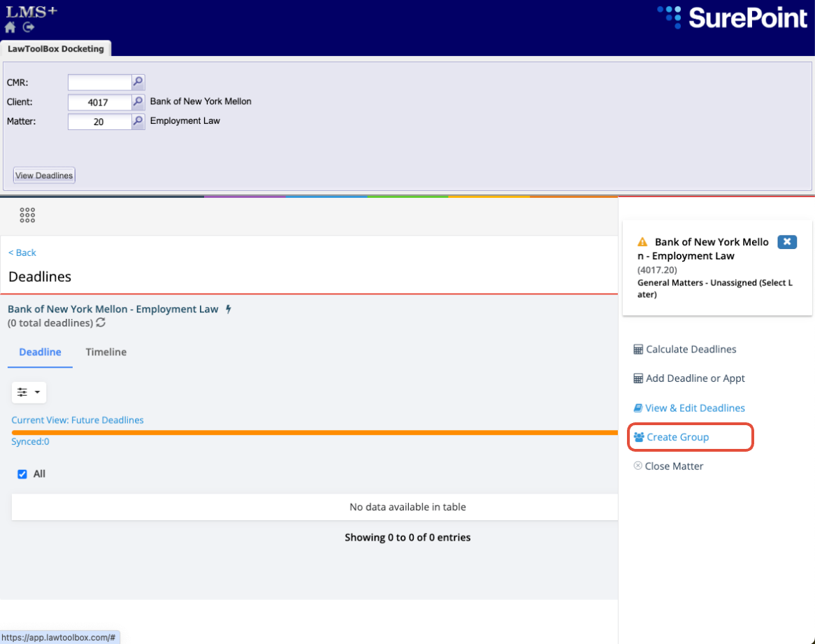The width and height of the screenshot is (815, 644).
Task: Click 'General Matters - Unassigned (Select Later)' text
Action: coord(714,289)
